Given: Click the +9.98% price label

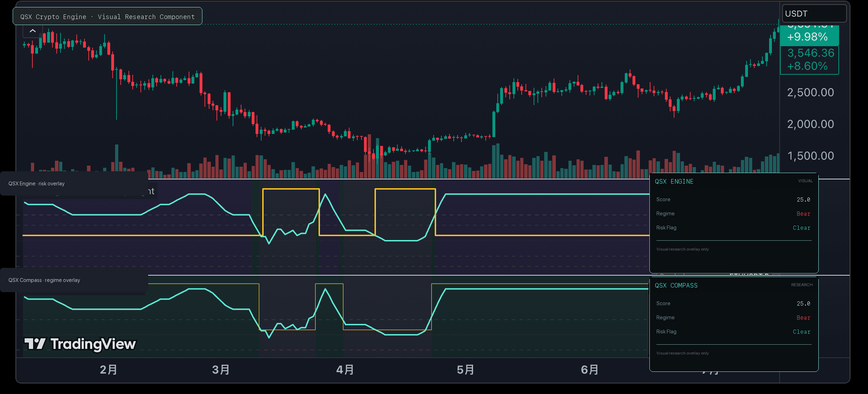Looking at the screenshot, I should (807, 37).
